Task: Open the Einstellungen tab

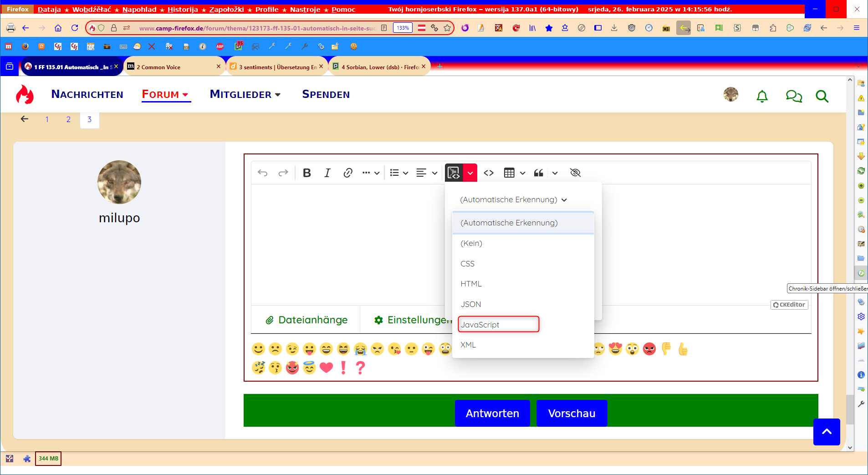Action: pyautogui.click(x=413, y=320)
